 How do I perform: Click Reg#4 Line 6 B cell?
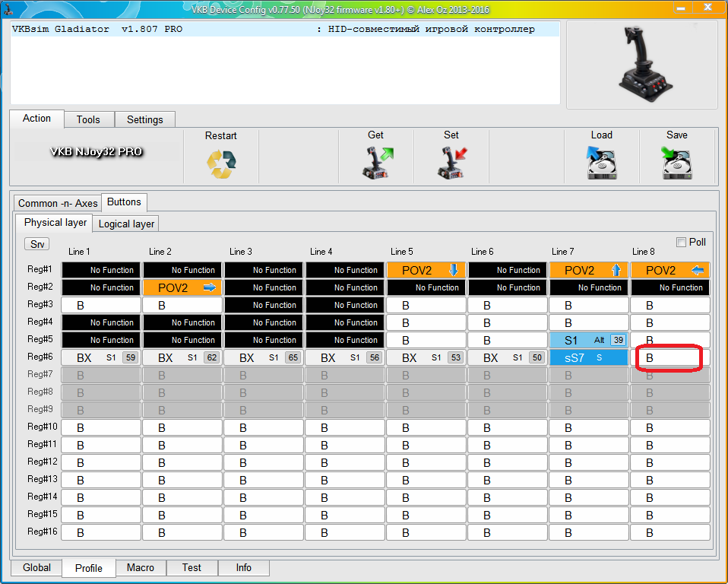click(x=507, y=322)
